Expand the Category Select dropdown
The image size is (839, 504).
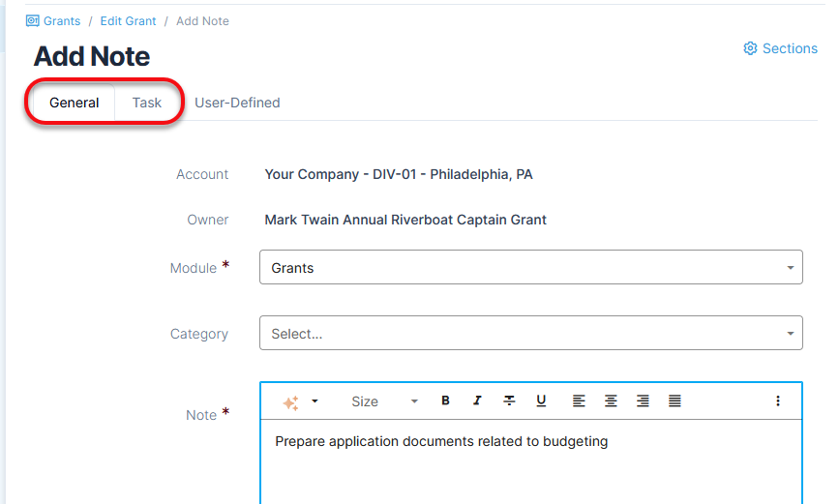point(530,334)
